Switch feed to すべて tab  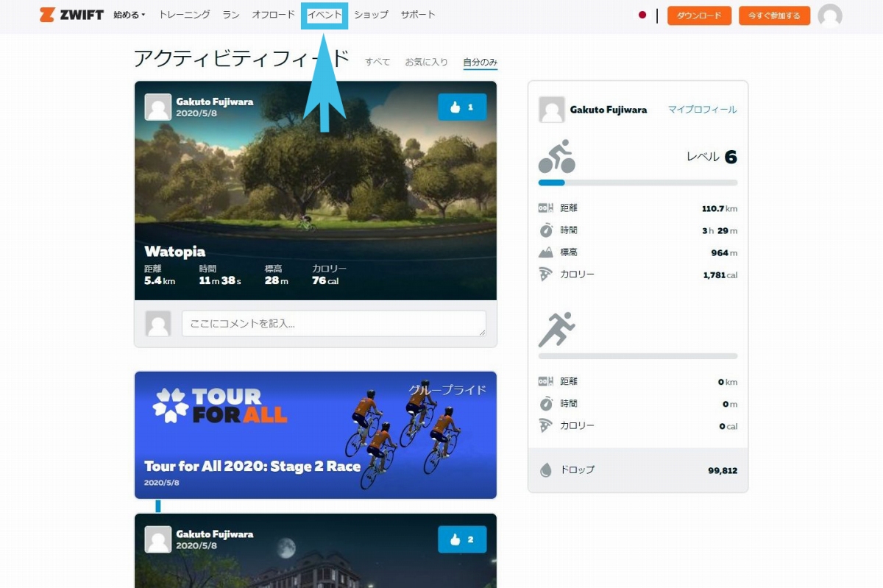(x=377, y=62)
